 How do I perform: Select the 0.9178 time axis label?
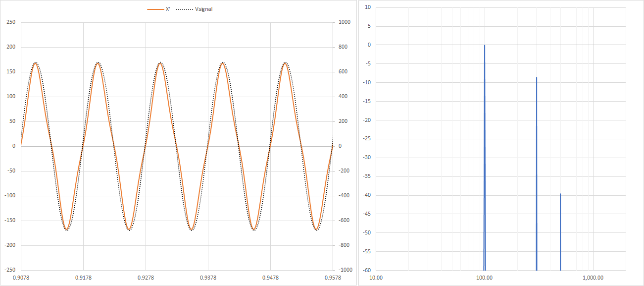coord(83,278)
